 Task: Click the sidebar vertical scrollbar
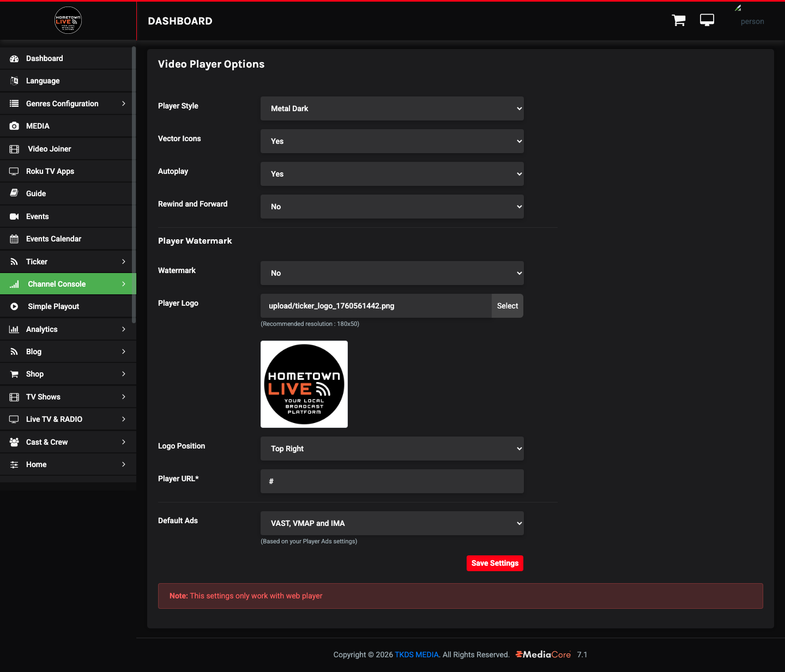[x=134, y=184]
